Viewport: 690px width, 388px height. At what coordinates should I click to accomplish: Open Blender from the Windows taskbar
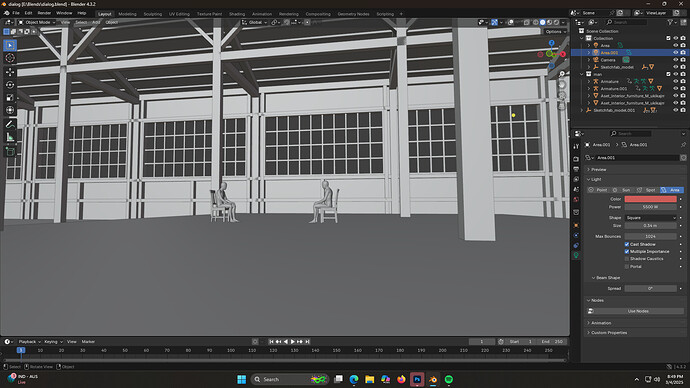[x=433, y=379]
